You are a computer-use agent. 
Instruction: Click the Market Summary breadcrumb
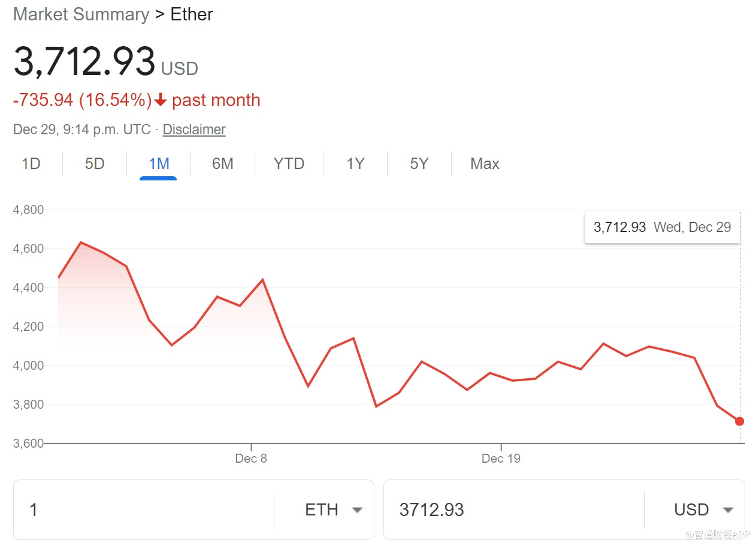coord(81,14)
